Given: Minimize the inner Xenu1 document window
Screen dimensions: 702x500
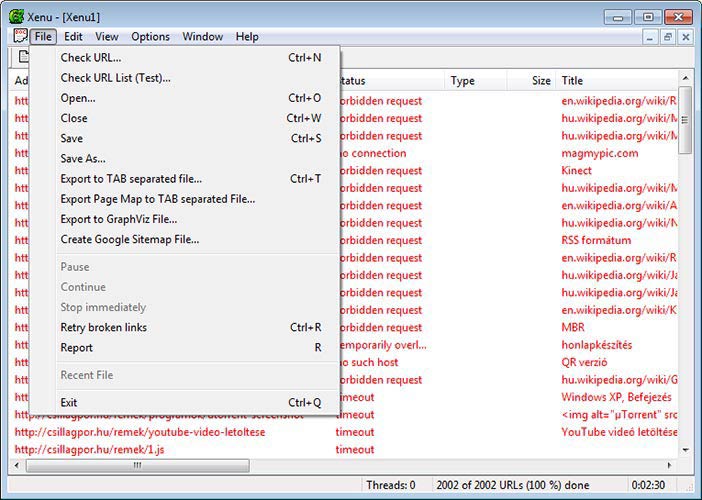Looking at the screenshot, I should coord(649,37).
